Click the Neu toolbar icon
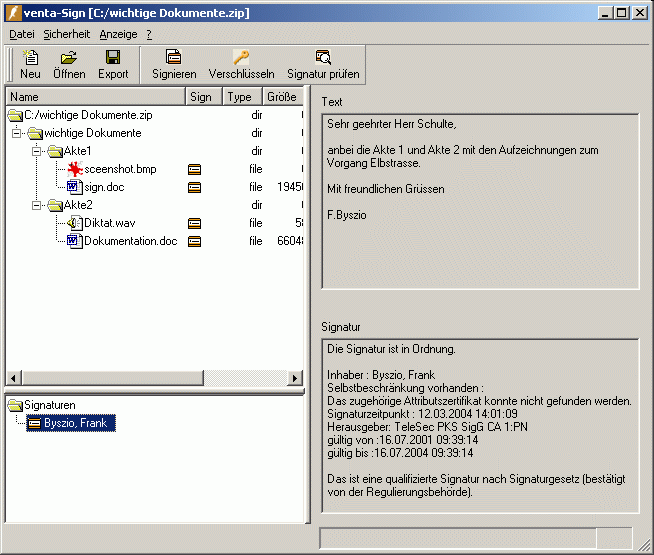 point(30,58)
